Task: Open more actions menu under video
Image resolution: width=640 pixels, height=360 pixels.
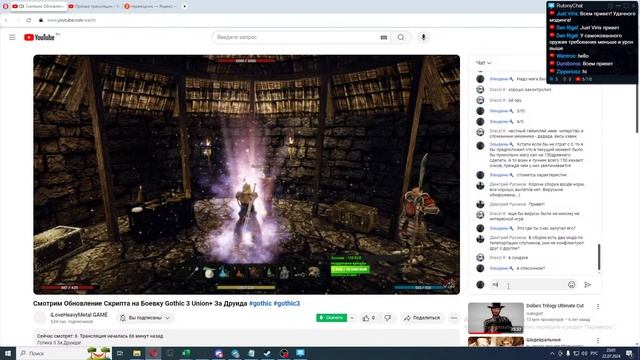Action: pos(454,318)
